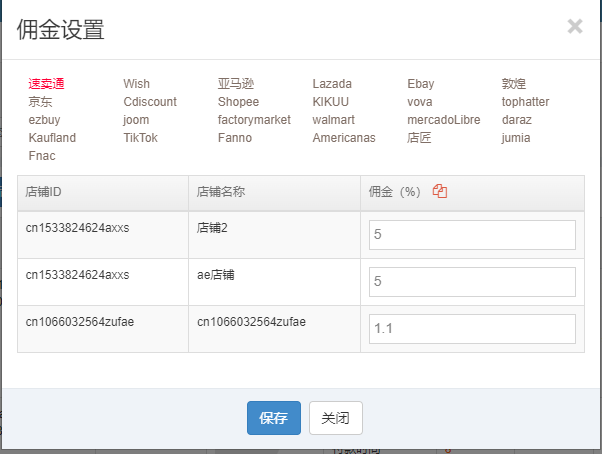Click the ae店铺 store name cell
Viewport: 602px width, 454px height.
click(x=216, y=275)
